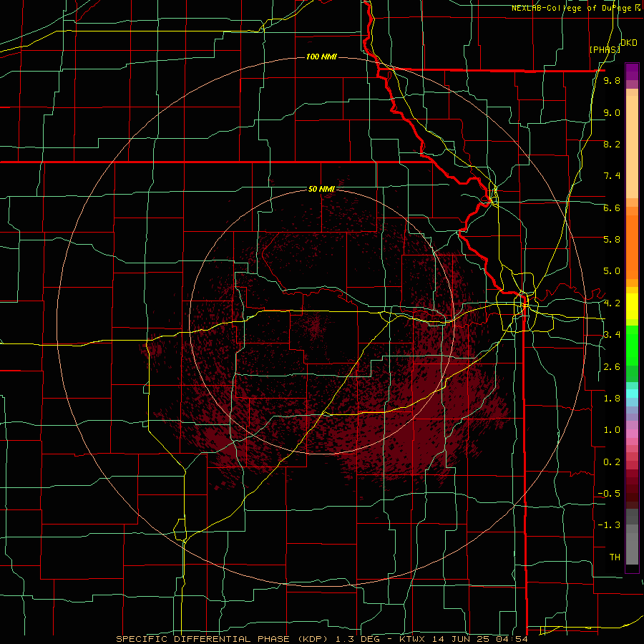The image size is (644, 644).
Task: Click the 1.8 legend value
Action: [612, 399]
